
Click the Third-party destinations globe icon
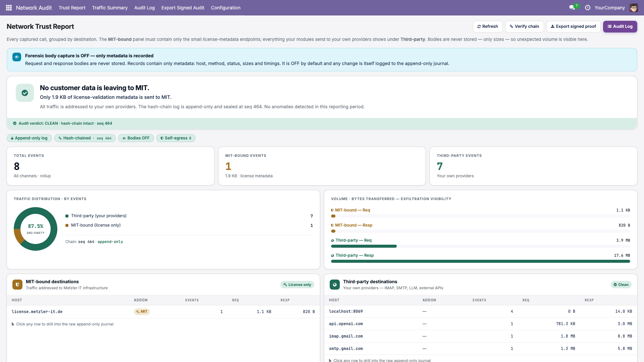(335, 285)
